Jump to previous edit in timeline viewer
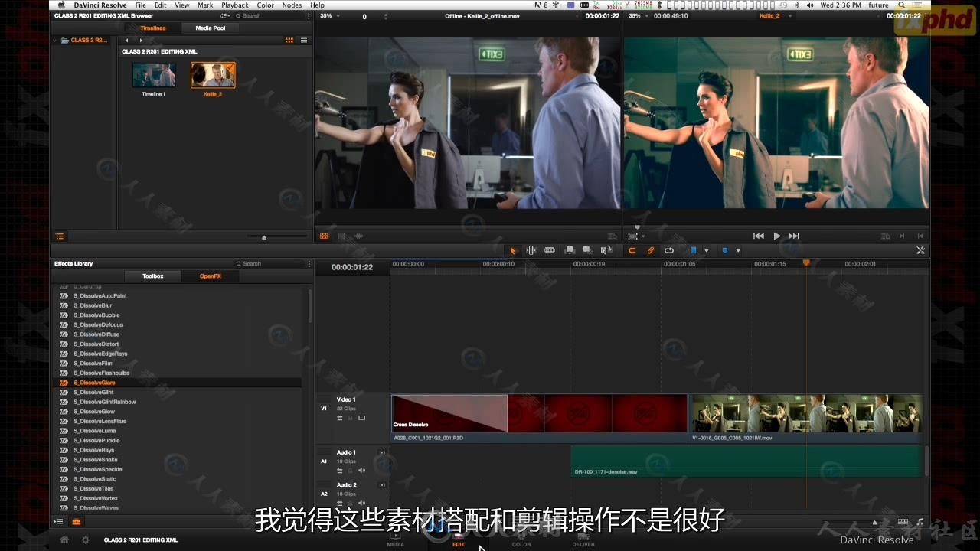This screenshot has height=551, width=980. click(759, 236)
